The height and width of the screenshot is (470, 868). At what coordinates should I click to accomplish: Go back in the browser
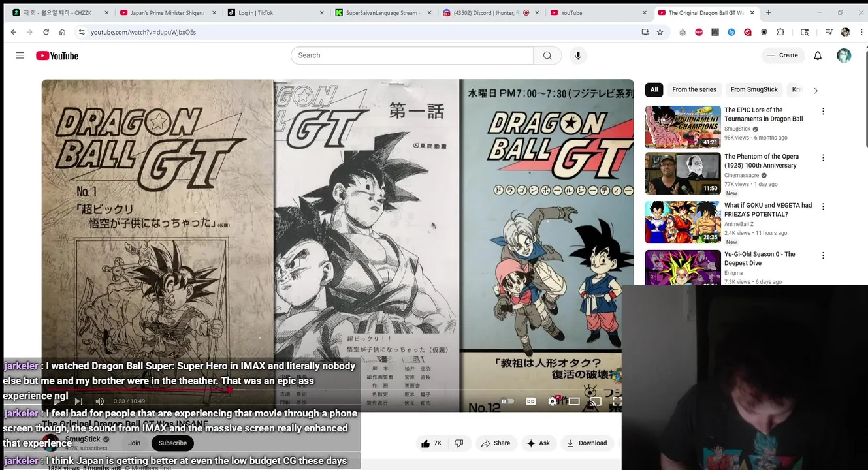(x=14, y=32)
